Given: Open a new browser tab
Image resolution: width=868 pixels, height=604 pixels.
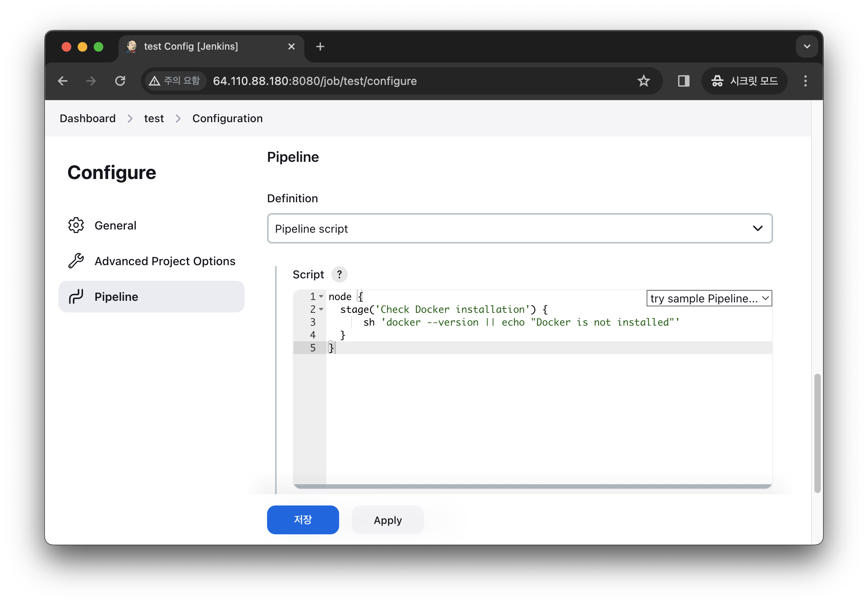Looking at the screenshot, I should [x=320, y=46].
